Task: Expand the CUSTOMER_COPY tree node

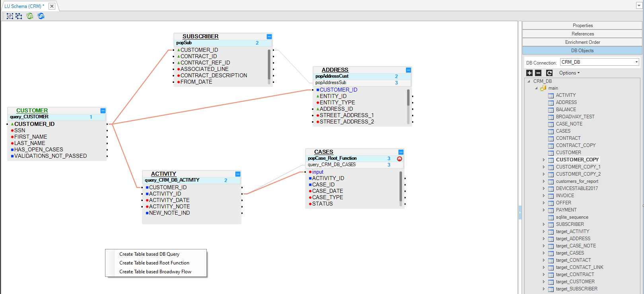Action: click(x=544, y=160)
